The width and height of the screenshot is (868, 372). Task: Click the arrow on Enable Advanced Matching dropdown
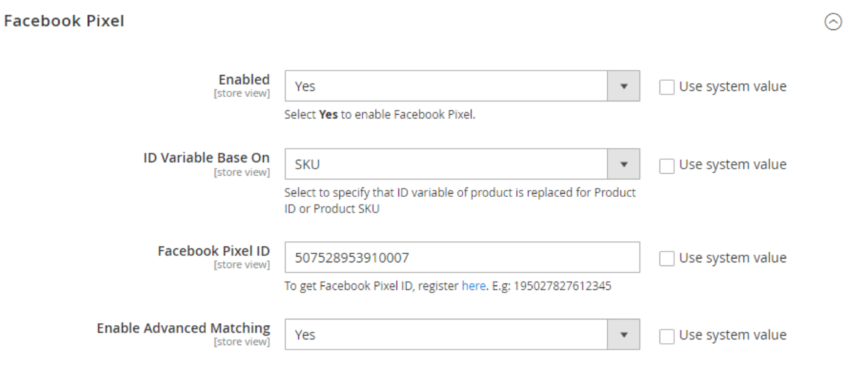pyautogui.click(x=624, y=335)
